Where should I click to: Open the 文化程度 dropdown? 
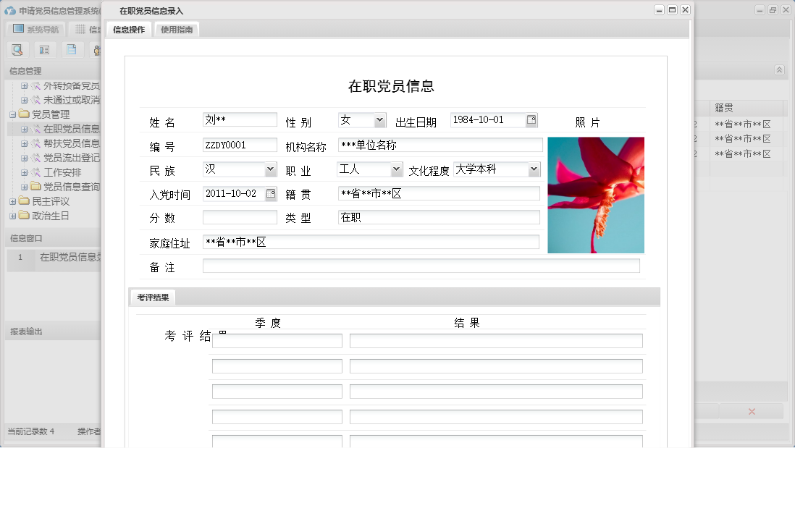click(x=534, y=169)
